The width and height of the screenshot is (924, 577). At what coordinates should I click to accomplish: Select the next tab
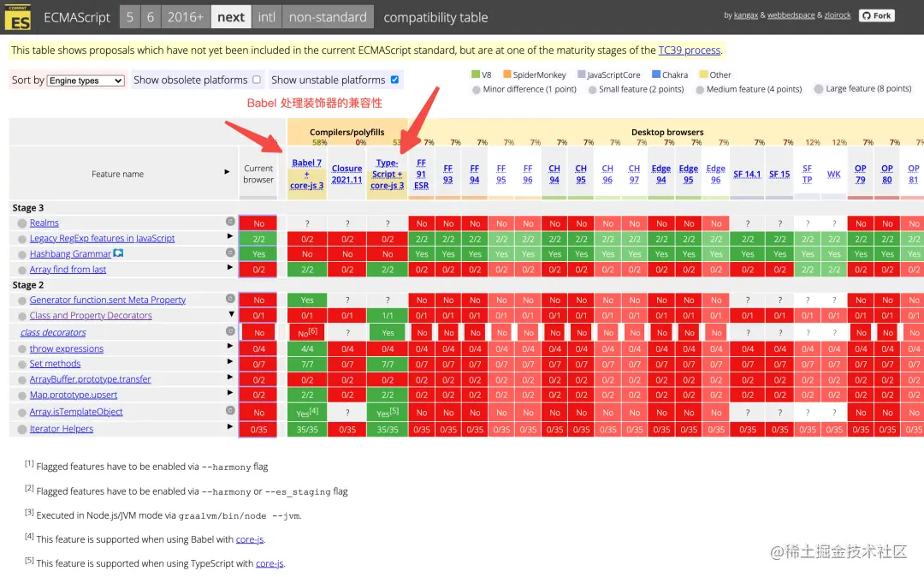point(231,17)
